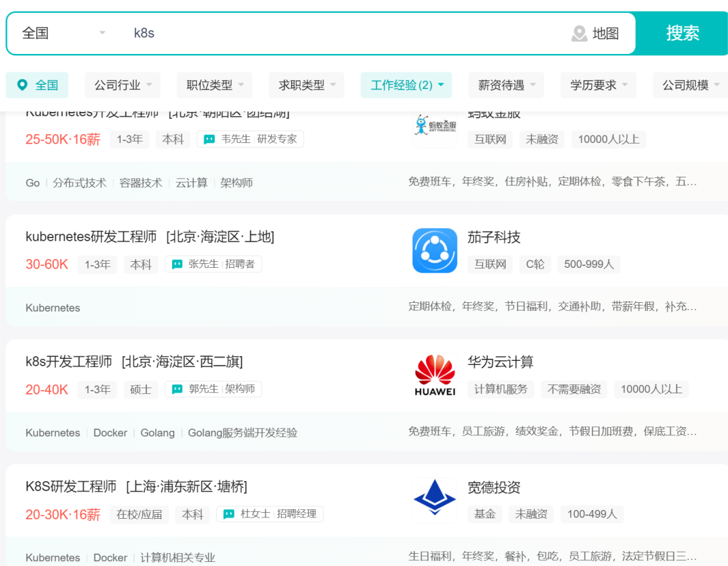
Task: Click the map pin icon beside 地图
Action: (x=579, y=33)
